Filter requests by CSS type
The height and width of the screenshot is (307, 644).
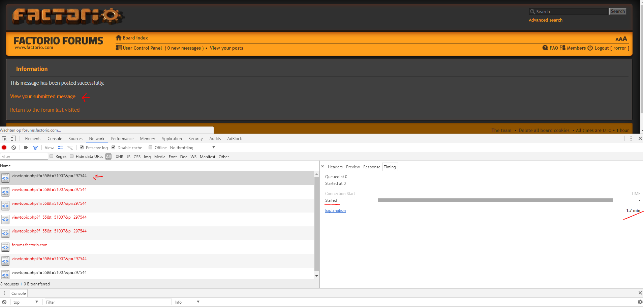(137, 157)
